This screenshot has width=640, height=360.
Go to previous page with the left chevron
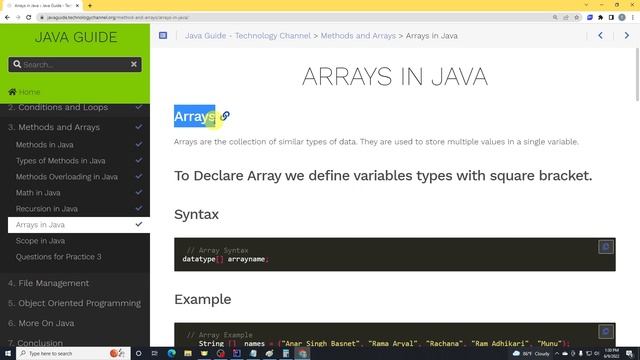(600, 36)
